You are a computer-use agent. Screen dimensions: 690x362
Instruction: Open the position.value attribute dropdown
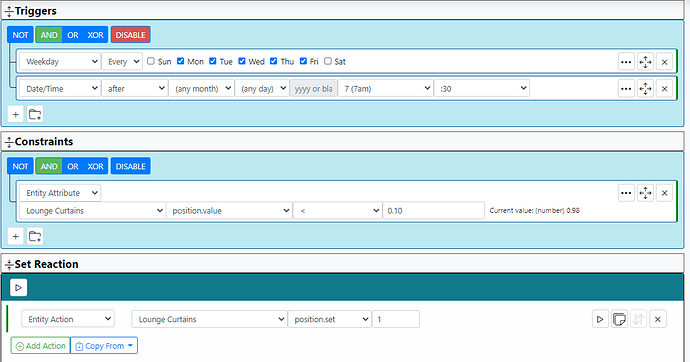point(229,211)
